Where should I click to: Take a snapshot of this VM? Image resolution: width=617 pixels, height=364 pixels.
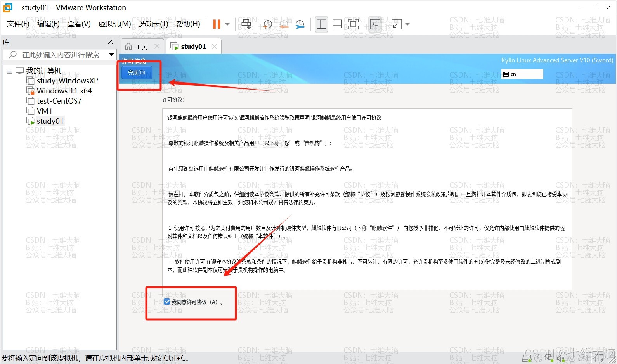(x=268, y=24)
